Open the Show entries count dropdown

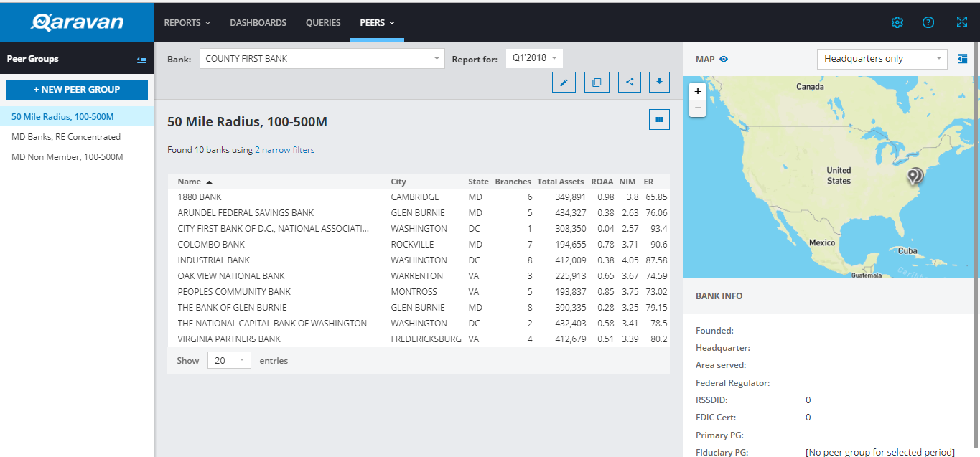(x=229, y=360)
